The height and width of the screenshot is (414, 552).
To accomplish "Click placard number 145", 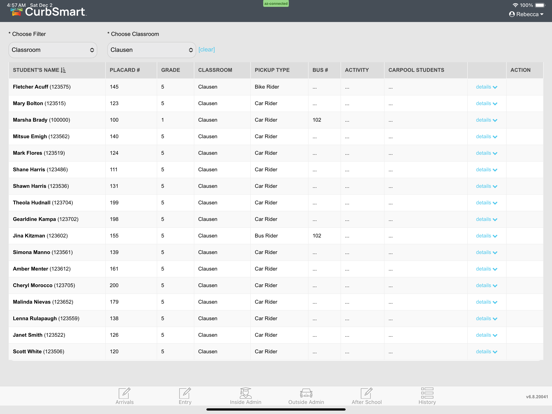I will [114, 87].
